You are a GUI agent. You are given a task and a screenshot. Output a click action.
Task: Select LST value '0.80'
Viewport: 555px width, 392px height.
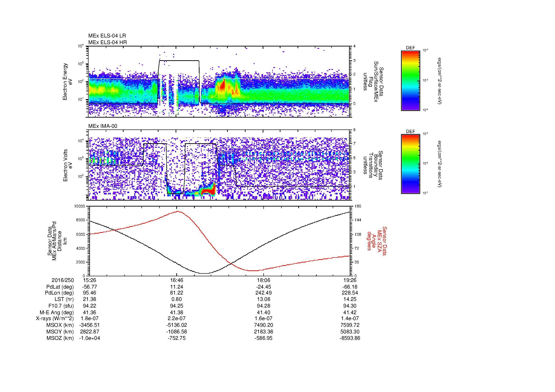pyautogui.click(x=177, y=300)
